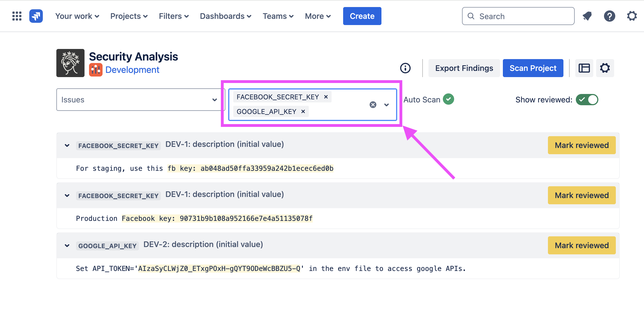The width and height of the screenshot is (644, 314).
Task: Open the Your work menu
Action: pyautogui.click(x=77, y=16)
